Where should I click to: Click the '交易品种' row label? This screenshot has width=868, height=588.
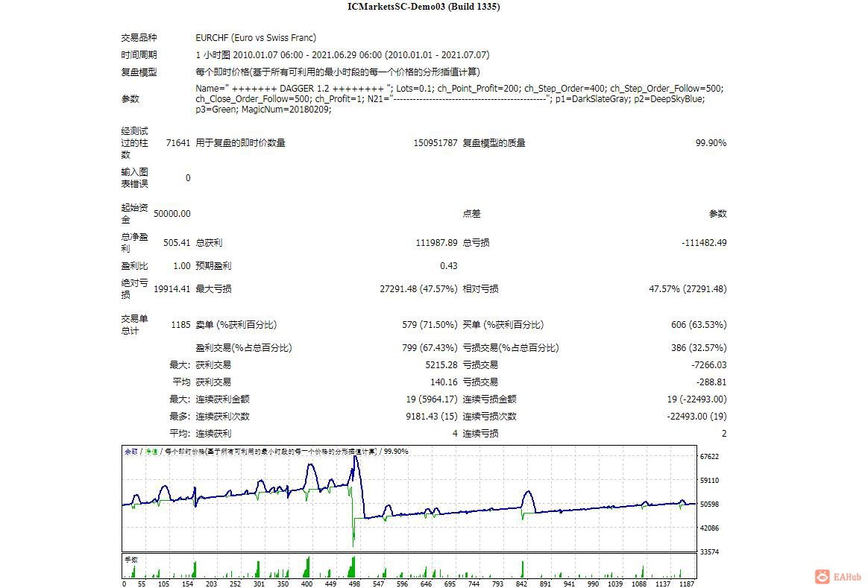click(139, 37)
